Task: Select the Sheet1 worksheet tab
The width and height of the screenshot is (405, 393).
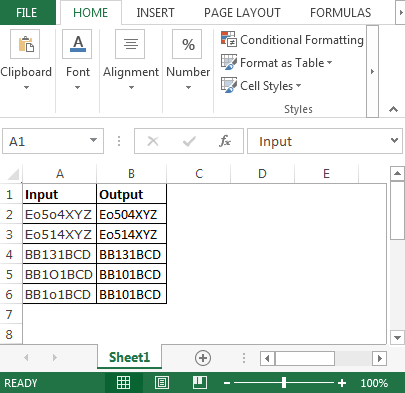Action: click(129, 357)
